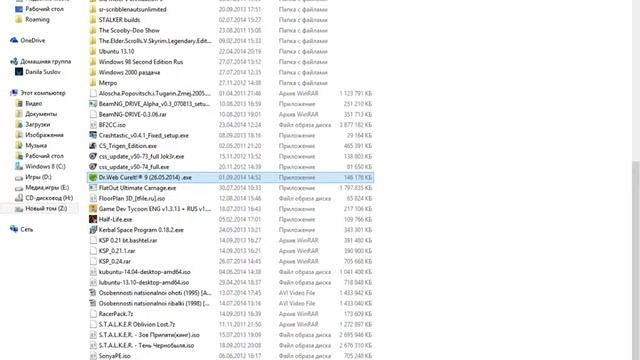Click the Метро folder icon
Viewport: 640px width, 360px height.
click(93, 82)
